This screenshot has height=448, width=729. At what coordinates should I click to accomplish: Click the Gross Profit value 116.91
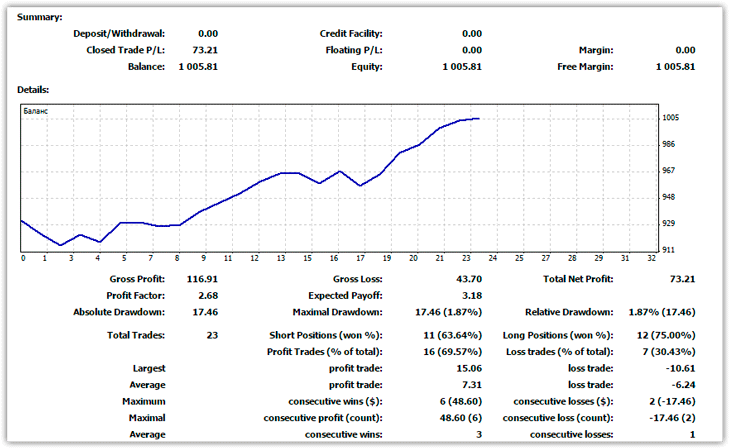click(x=202, y=279)
